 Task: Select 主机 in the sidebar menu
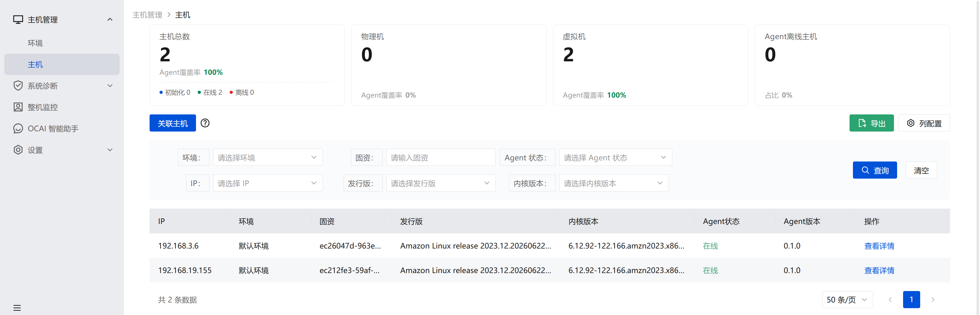coord(62,64)
